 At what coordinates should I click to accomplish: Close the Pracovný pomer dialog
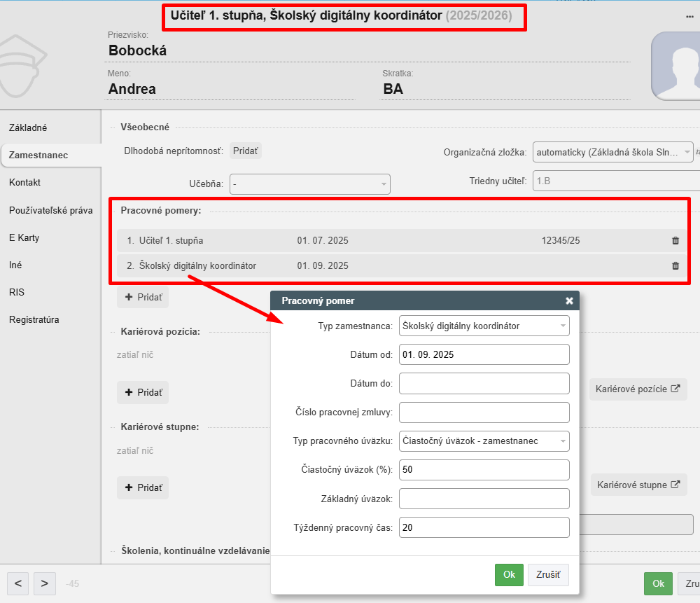point(569,300)
